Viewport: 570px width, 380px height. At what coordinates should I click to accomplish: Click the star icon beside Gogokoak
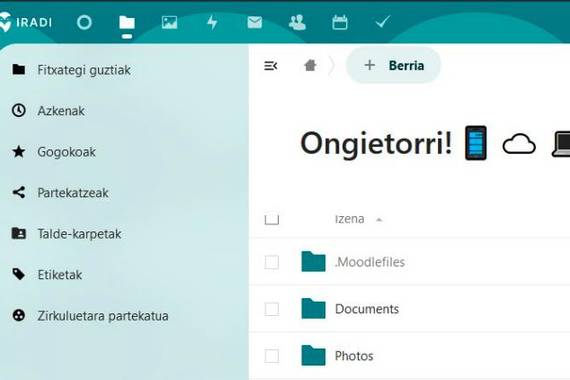pyautogui.click(x=19, y=151)
